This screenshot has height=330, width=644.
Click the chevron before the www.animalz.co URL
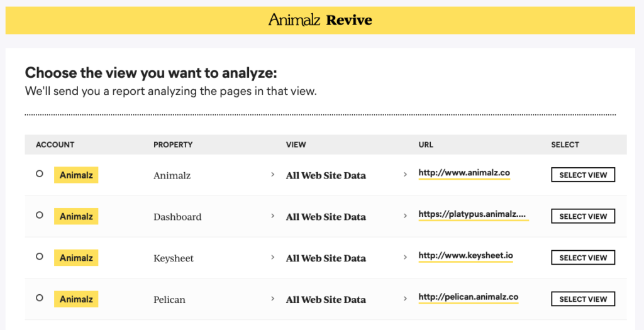(x=405, y=175)
